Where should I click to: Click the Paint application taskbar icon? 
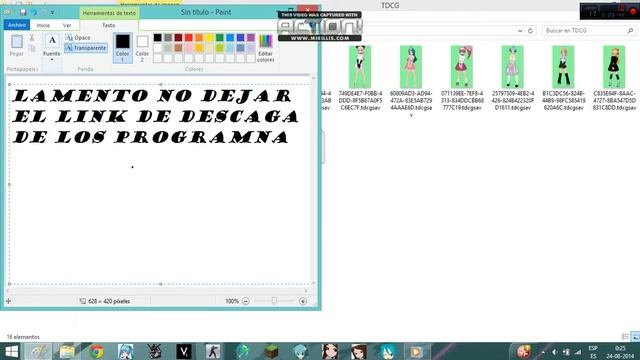38,351
